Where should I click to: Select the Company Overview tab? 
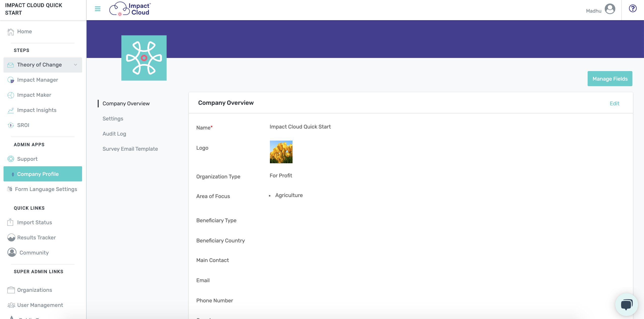[126, 104]
